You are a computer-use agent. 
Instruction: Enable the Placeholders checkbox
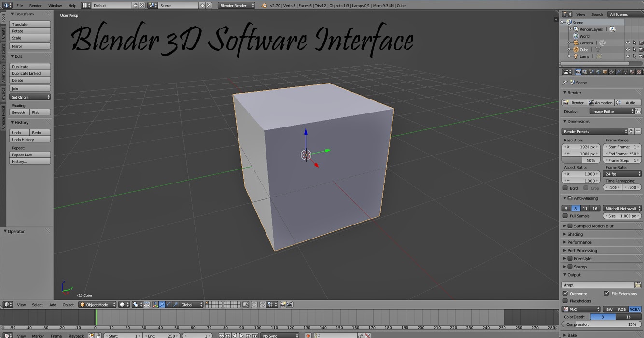click(565, 301)
